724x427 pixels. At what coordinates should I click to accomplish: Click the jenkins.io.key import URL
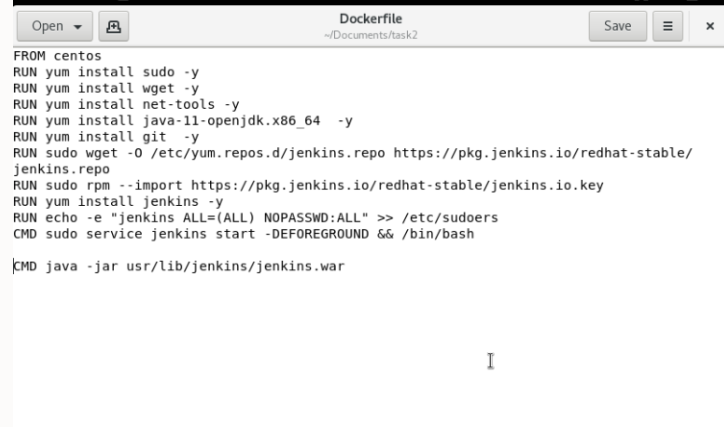[397, 185]
